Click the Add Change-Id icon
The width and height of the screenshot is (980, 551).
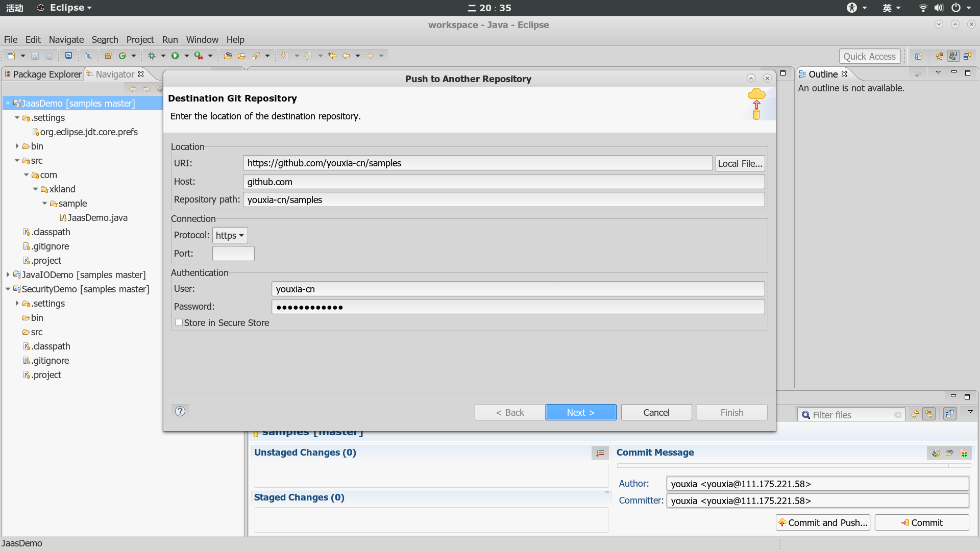964,453
